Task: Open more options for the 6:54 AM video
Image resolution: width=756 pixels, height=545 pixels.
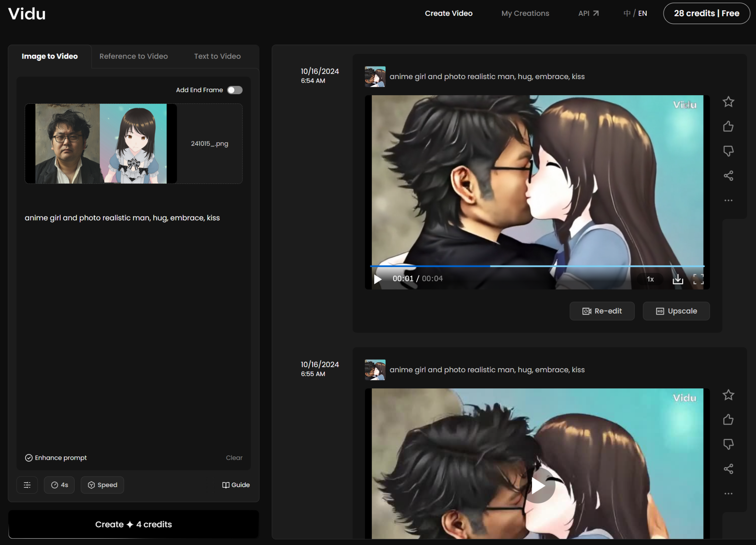Action: [x=728, y=200]
